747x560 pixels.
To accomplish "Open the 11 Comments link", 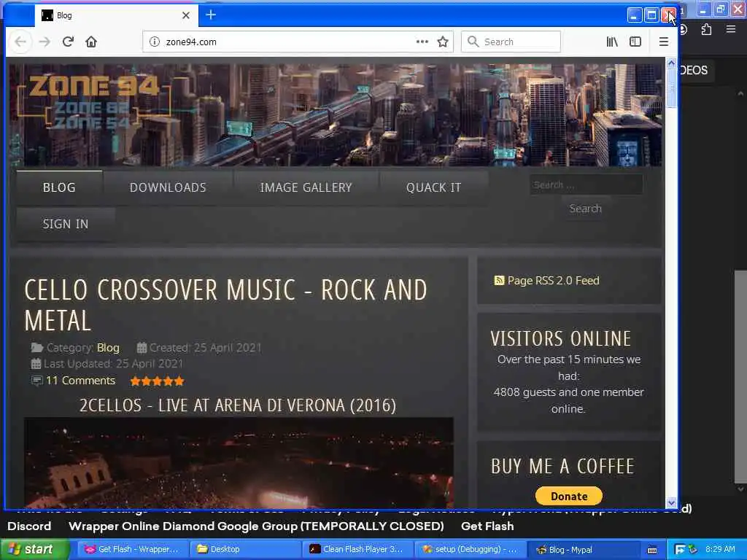I will [80, 381].
